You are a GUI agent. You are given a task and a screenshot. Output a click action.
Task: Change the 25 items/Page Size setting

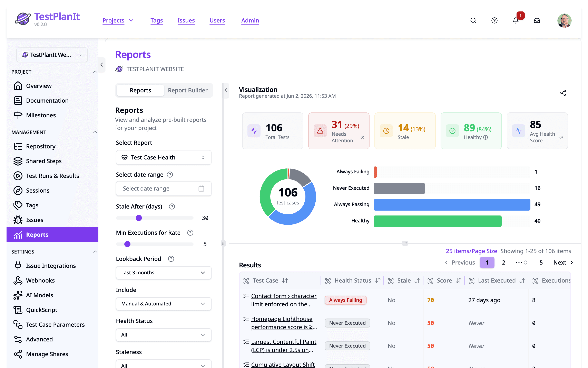(471, 251)
